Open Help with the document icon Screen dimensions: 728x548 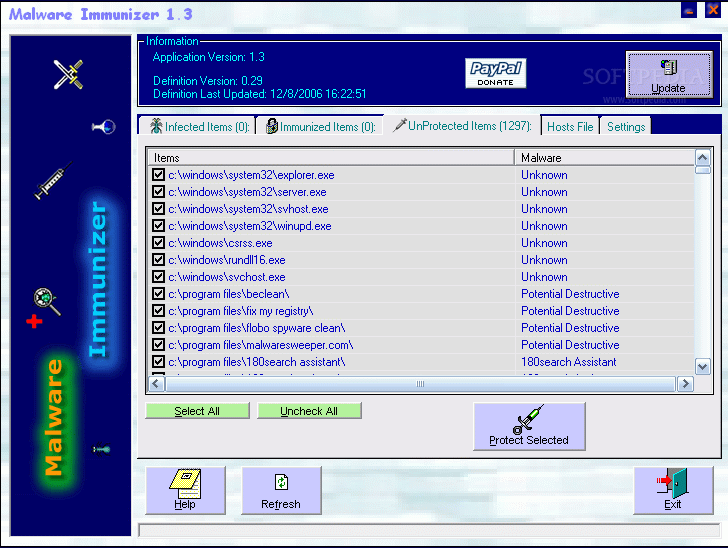185,490
